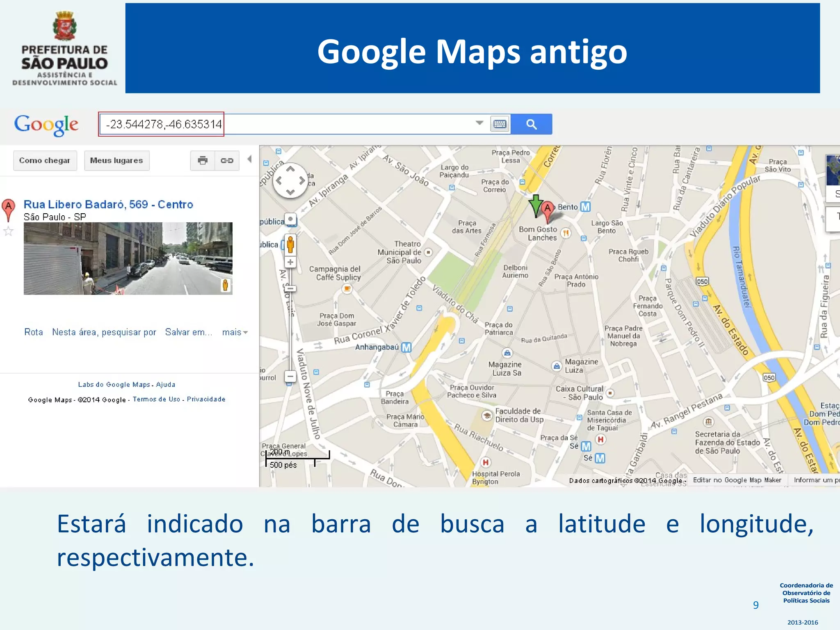Viewport: 840px width, 630px height.
Task: Click the Theatro Municipal de São Paulo icon
Action: (x=428, y=252)
